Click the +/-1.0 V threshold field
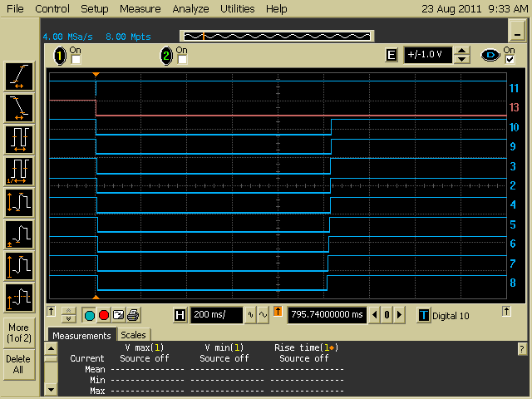Viewport: 532px width, 399px height. click(428, 55)
